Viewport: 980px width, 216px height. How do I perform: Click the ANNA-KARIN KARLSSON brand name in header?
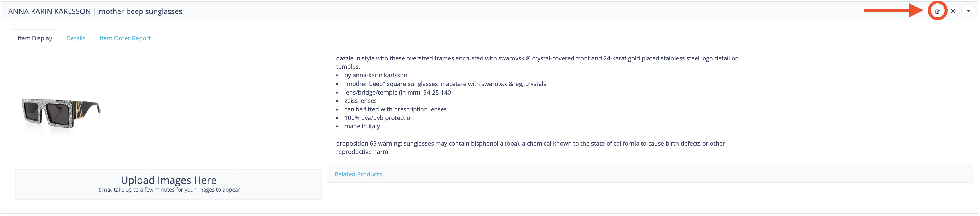point(49,11)
